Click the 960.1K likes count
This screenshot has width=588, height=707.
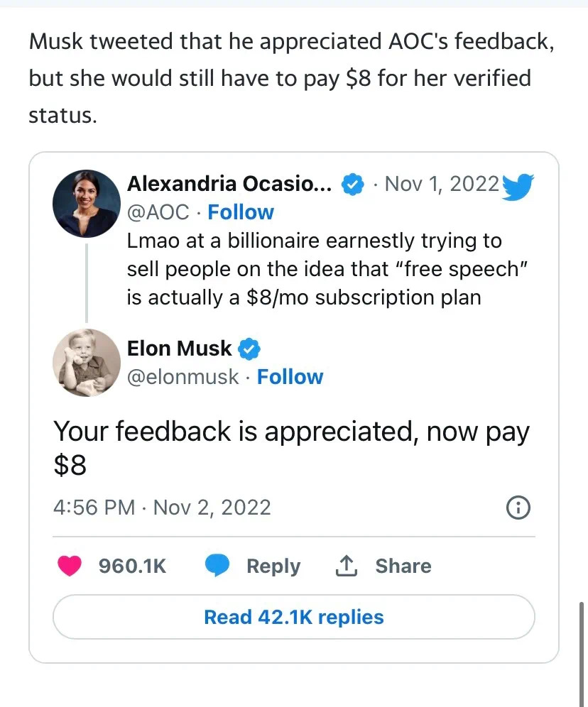click(x=133, y=566)
